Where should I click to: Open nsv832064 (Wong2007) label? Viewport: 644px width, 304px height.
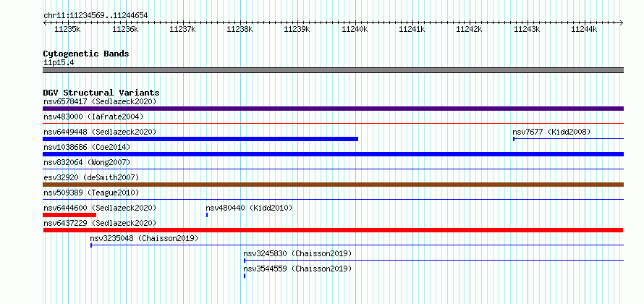[x=87, y=162]
